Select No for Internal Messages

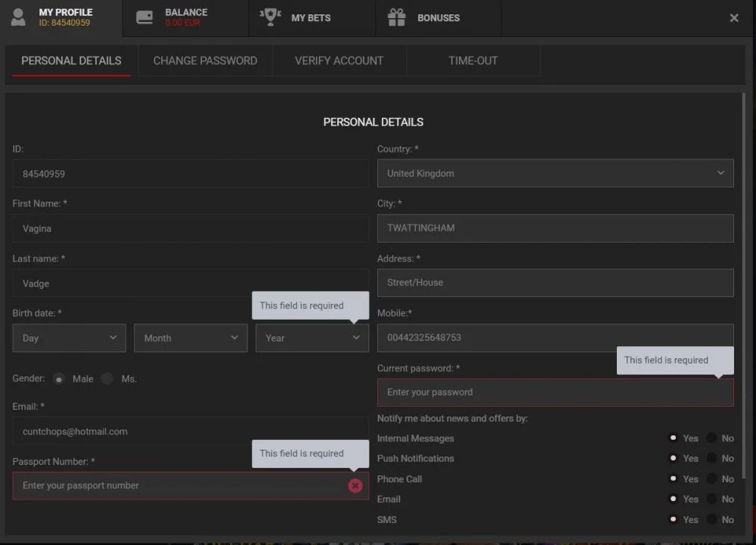711,438
